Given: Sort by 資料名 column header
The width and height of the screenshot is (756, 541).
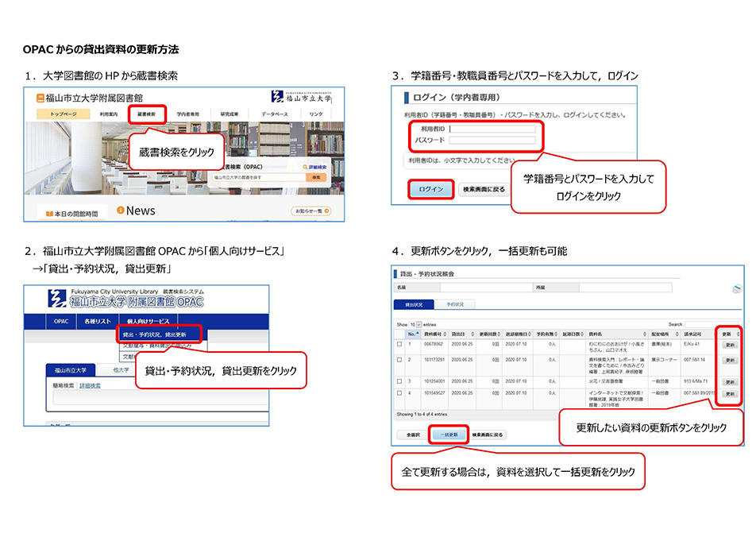Looking at the screenshot, I should coord(617,334).
